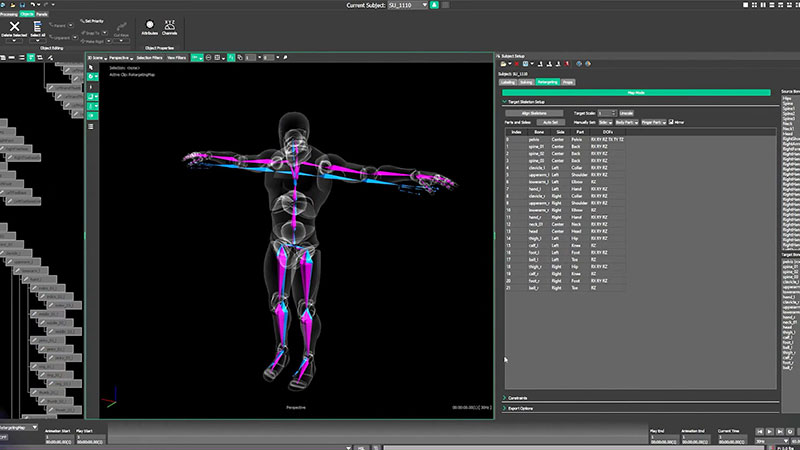Click the arrow select tool in viewport
The image size is (800, 450).
point(91,67)
